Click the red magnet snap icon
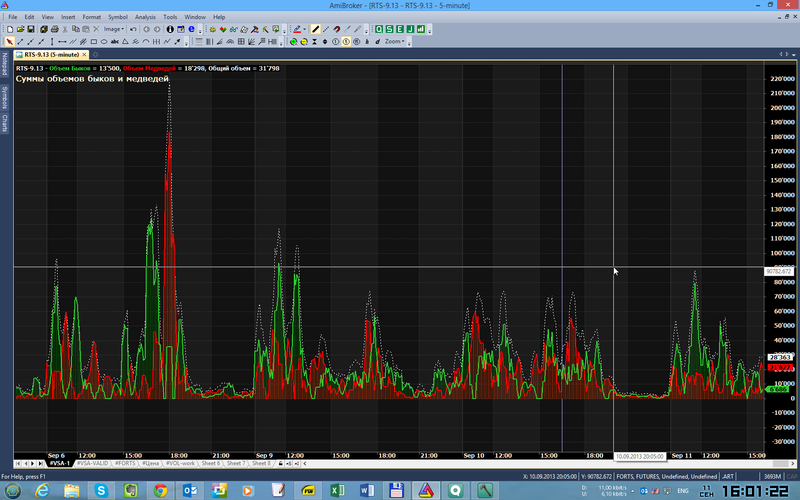 click(x=337, y=29)
